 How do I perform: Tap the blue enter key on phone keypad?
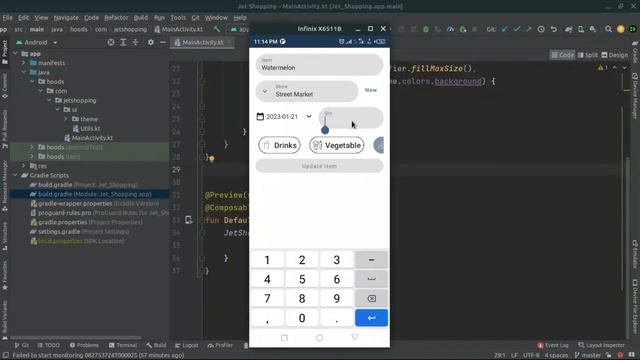tap(371, 318)
